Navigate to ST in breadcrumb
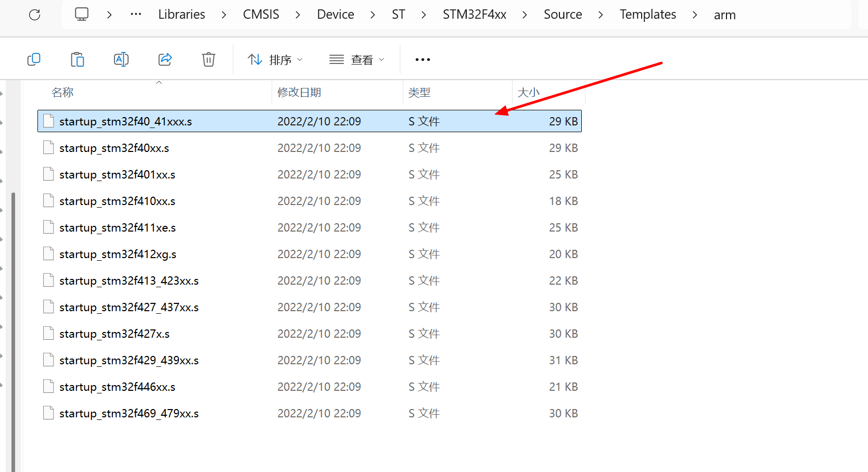 click(x=399, y=15)
